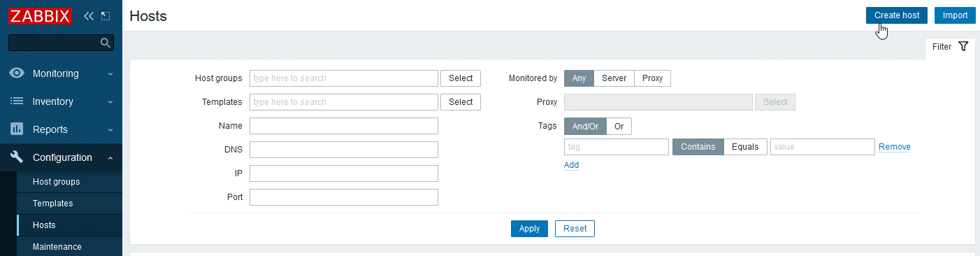980x256 pixels.
Task: Select Equals tag operator
Action: [745, 147]
